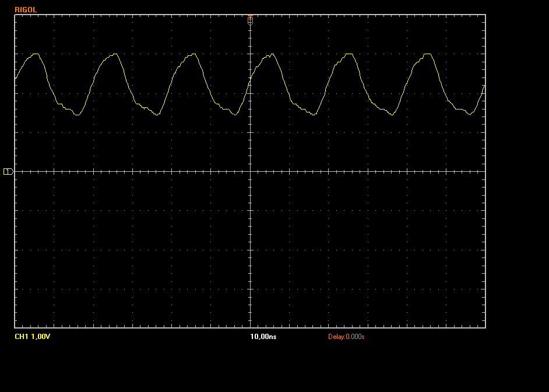Select the 10.00ns timebase readout
The width and height of the screenshot is (549, 392).
(x=263, y=337)
